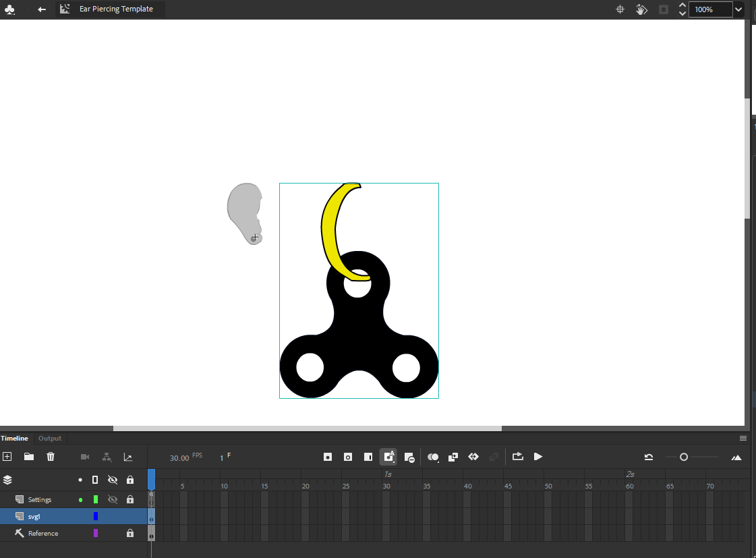Click the Loop playback icon
Viewport: 756px width, 558px height.
click(517, 457)
